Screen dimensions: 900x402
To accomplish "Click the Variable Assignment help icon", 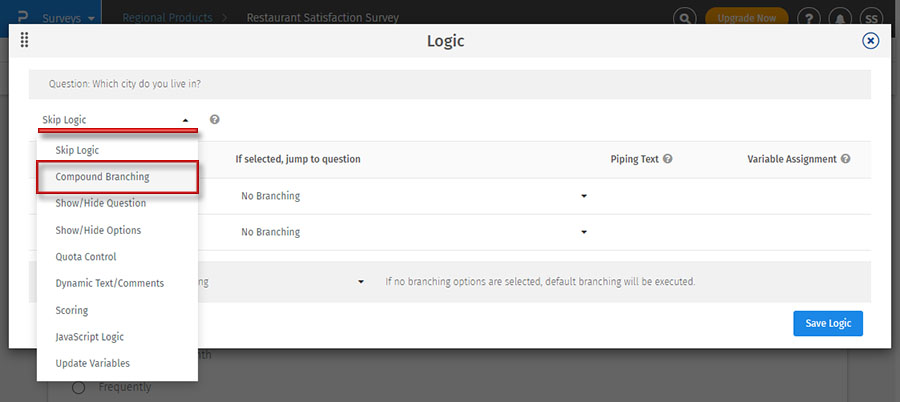I will [x=846, y=159].
